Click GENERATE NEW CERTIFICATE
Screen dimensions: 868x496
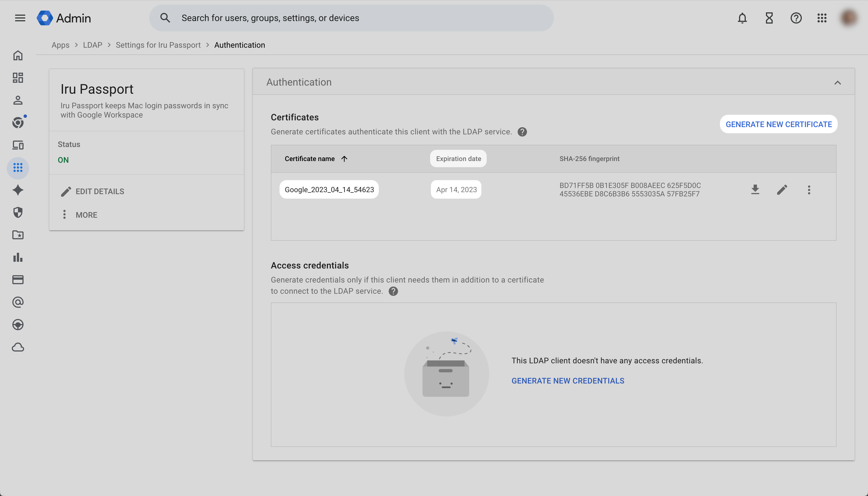[x=779, y=124]
